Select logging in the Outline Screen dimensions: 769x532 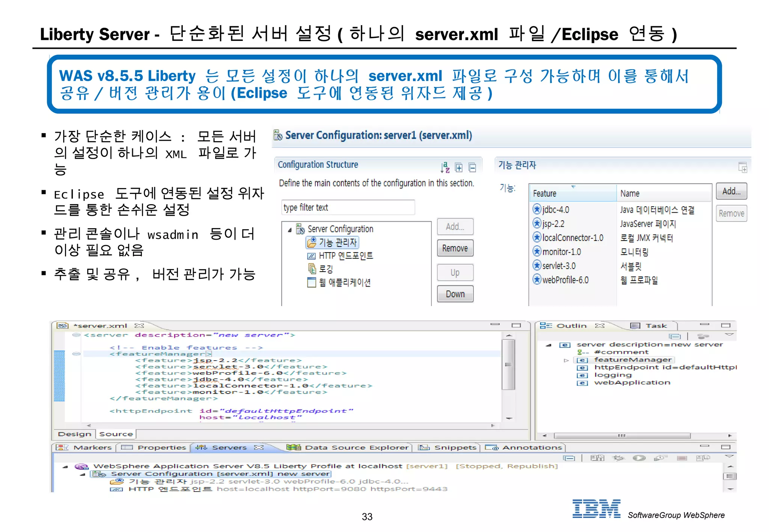click(613, 375)
